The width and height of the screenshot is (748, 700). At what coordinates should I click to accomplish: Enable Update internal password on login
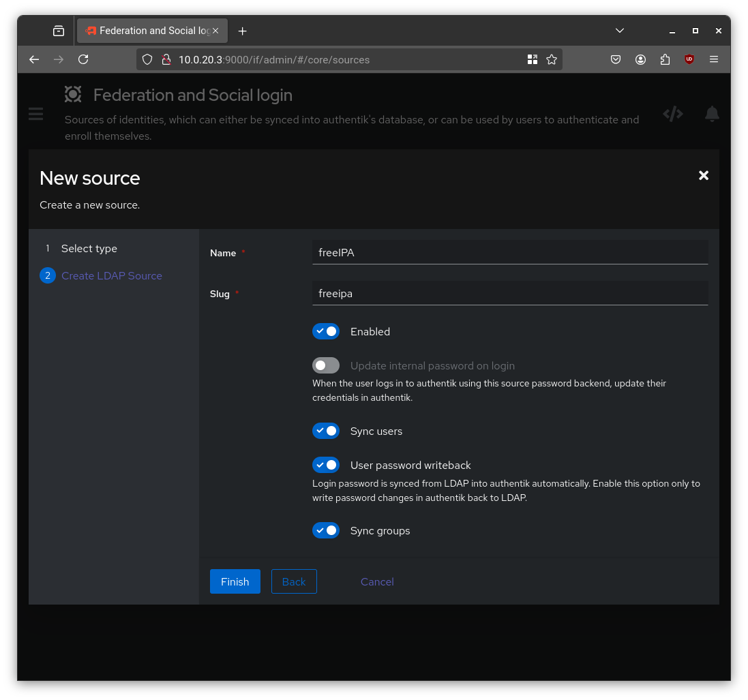pos(326,366)
